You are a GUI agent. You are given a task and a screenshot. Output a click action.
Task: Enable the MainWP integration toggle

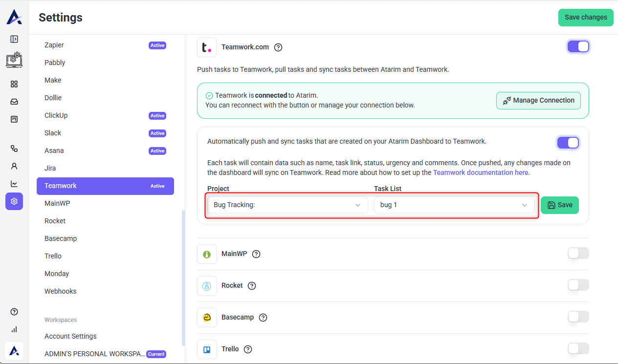pos(578,253)
